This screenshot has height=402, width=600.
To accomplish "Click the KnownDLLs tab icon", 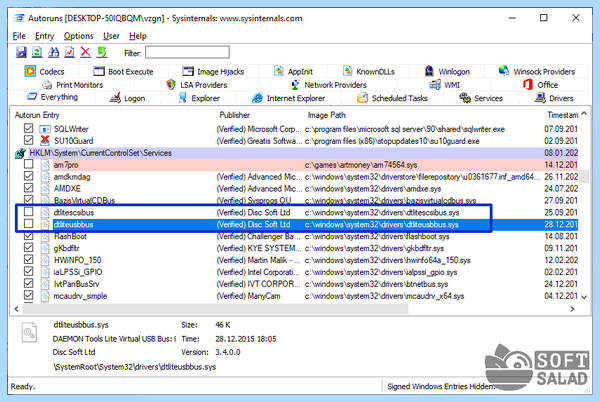I will (x=347, y=71).
